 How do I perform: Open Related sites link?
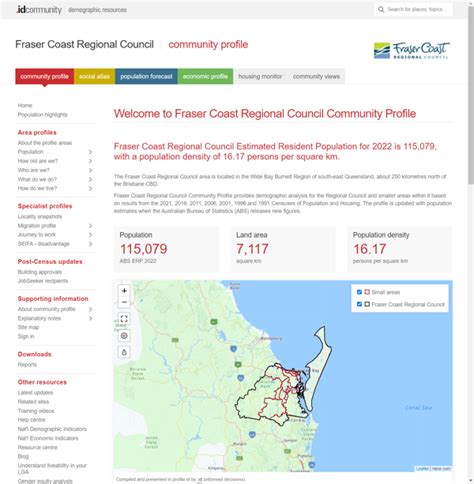33,402
